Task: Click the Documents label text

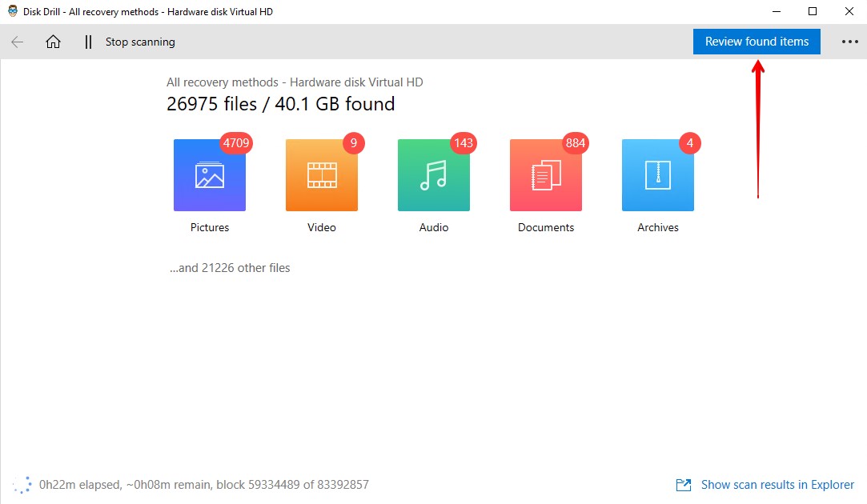Action: tap(546, 227)
